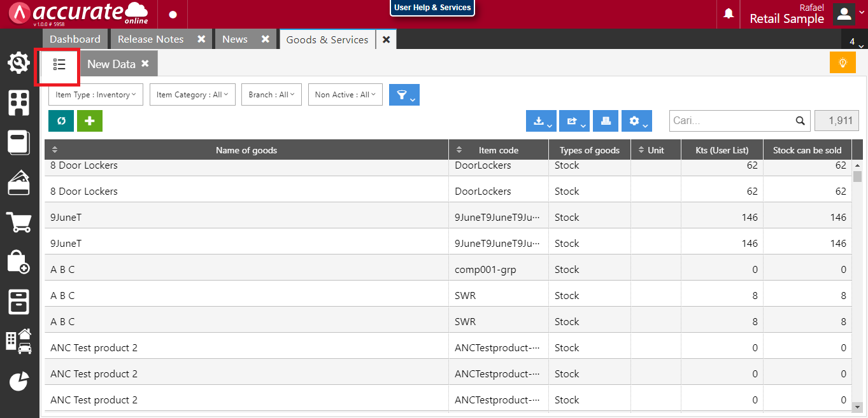Image resolution: width=868 pixels, height=418 pixels.
Task: Click the Cari search input field
Action: point(732,121)
